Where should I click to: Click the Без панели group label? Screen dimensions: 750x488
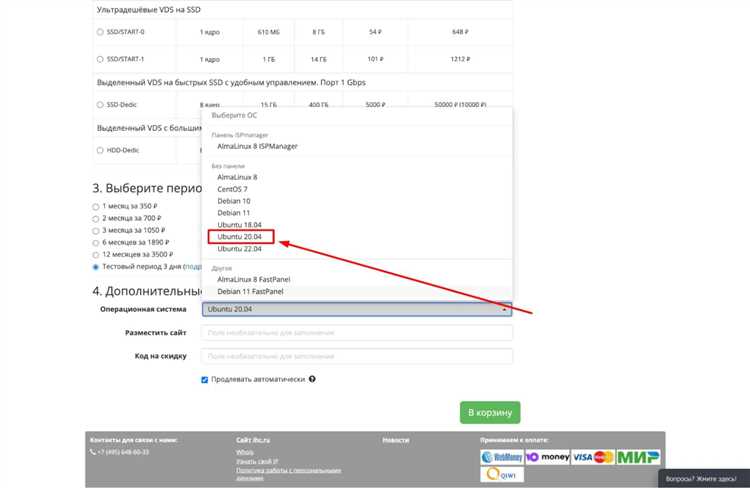coord(228,166)
